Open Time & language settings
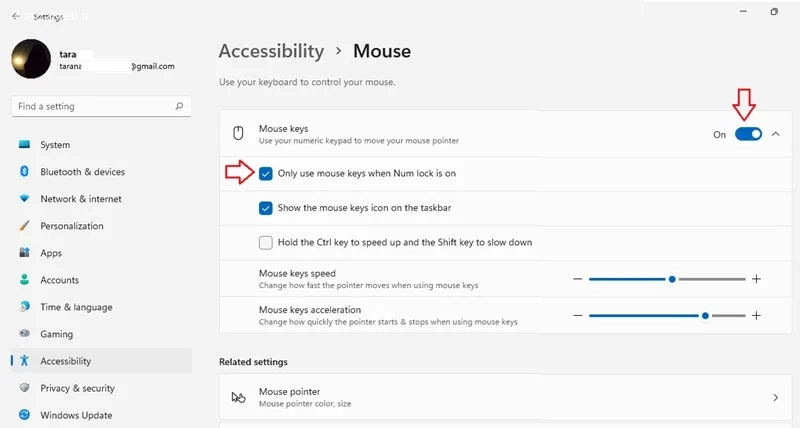Viewport: 800px width, 428px height. tap(76, 307)
